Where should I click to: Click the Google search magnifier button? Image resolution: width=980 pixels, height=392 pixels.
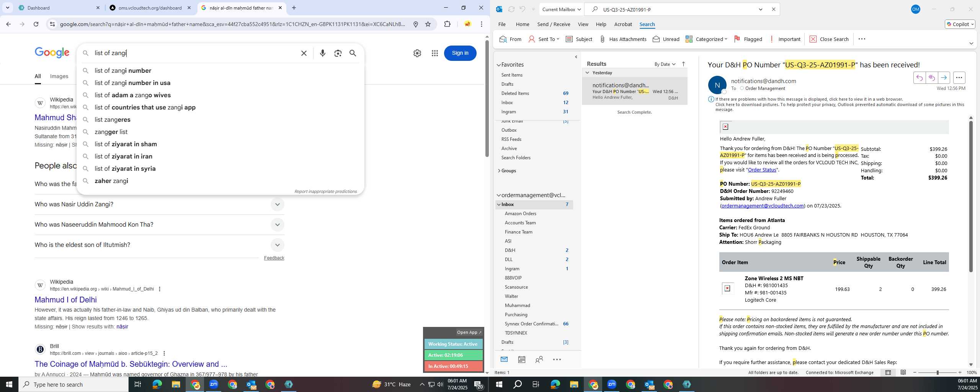tap(353, 53)
